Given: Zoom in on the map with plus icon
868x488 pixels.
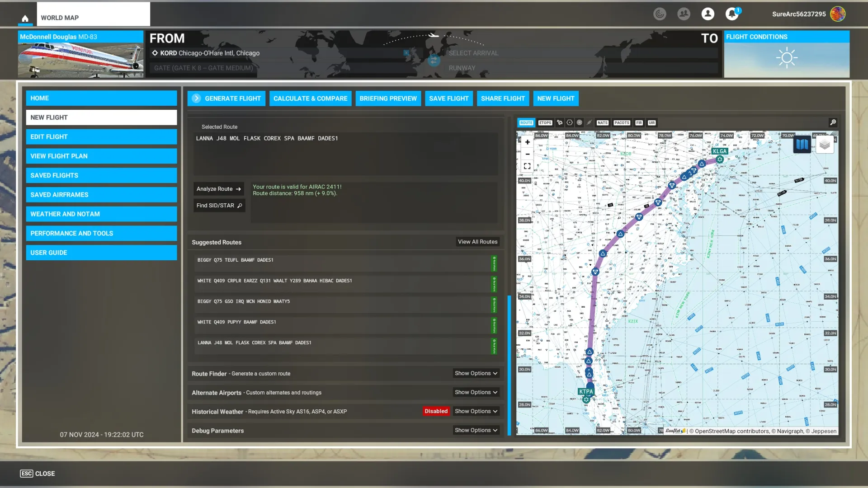Looking at the screenshot, I should (527, 141).
